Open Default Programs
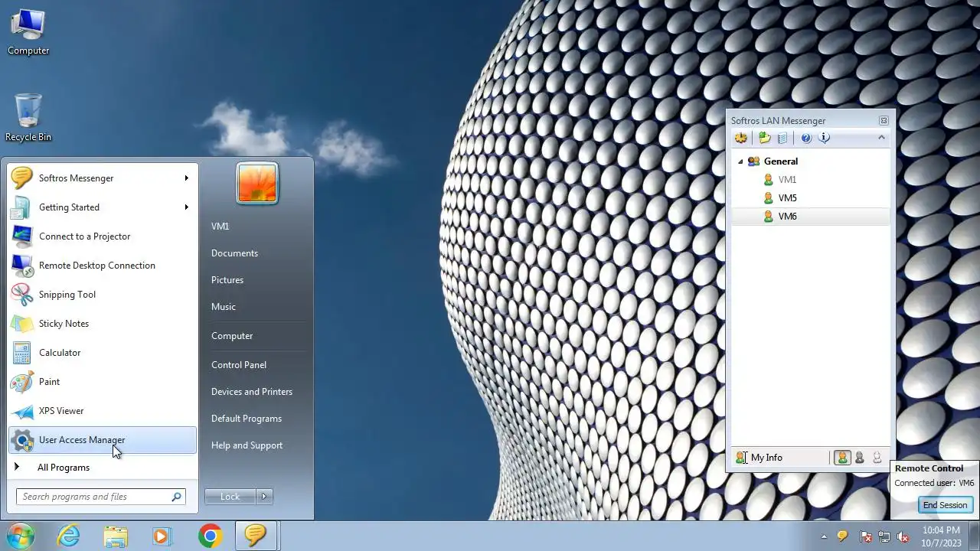Viewport: 980px width, 551px height. 247,419
